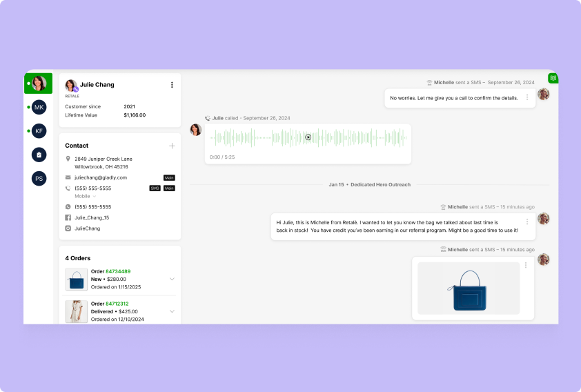The height and width of the screenshot is (392, 581).
Task: Click the email envelope icon
Action: (68, 177)
